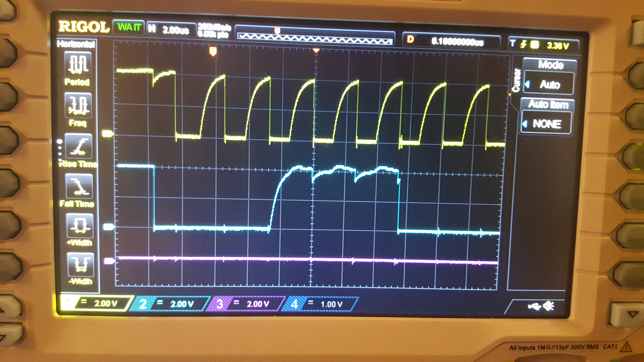Click the H 2.00us timebase readout
The height and width of the screenshot is (362, 644).
click(170, 29)
